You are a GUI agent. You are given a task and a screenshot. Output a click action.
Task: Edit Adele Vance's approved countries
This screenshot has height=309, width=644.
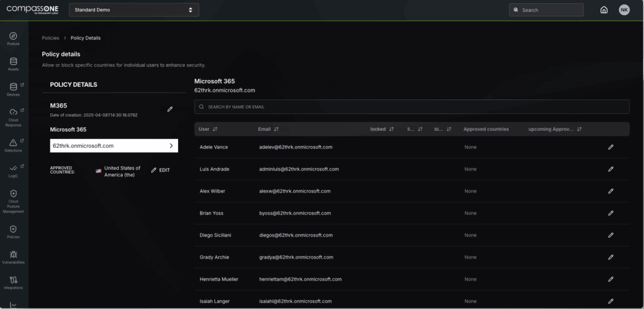[x=611, y=147]
